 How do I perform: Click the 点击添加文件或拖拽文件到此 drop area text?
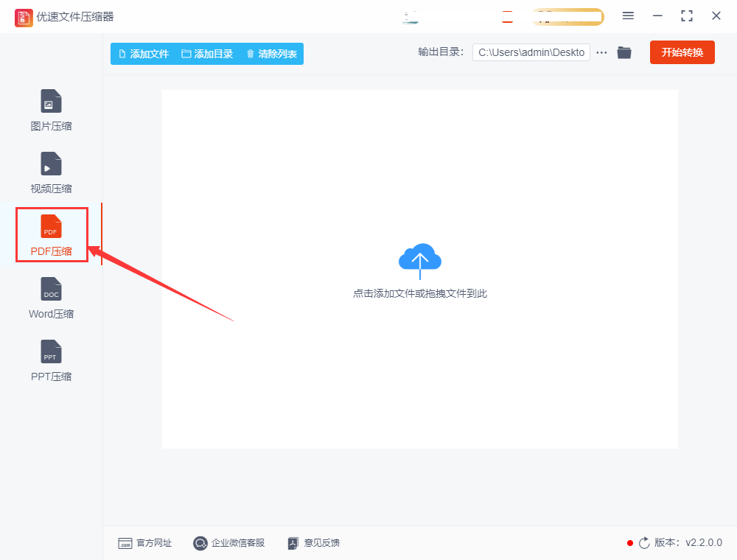pos(420,293)
